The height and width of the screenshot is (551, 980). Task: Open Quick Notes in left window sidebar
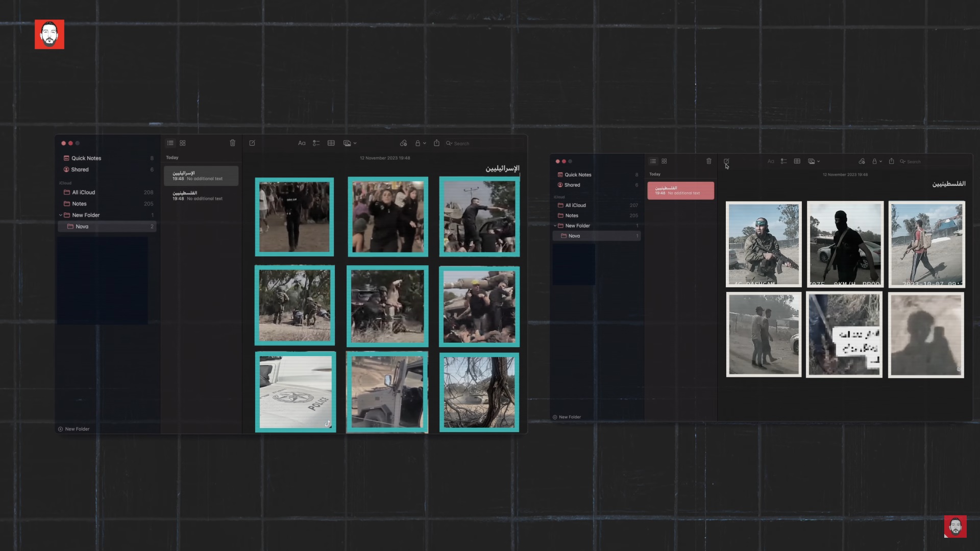108,158
